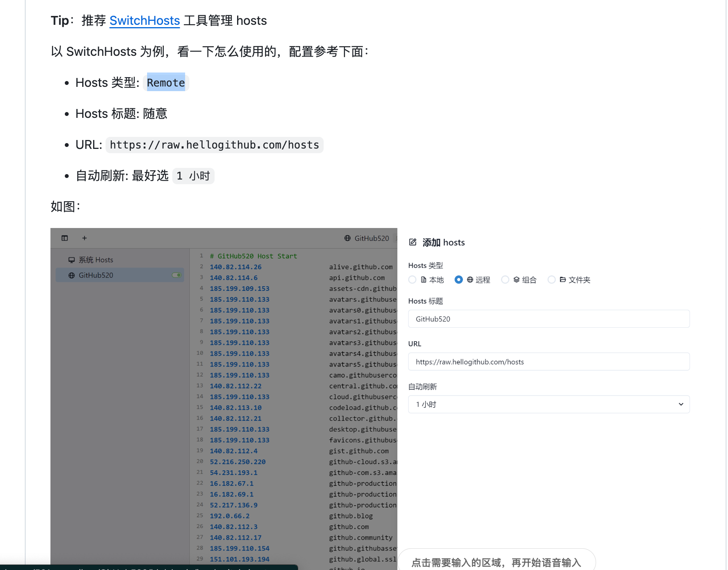Image resolution: width=728 pixels, height=570 pixels.
Task: Click the globe icon beside sidebar GitHub520
Action: [71, 275]
